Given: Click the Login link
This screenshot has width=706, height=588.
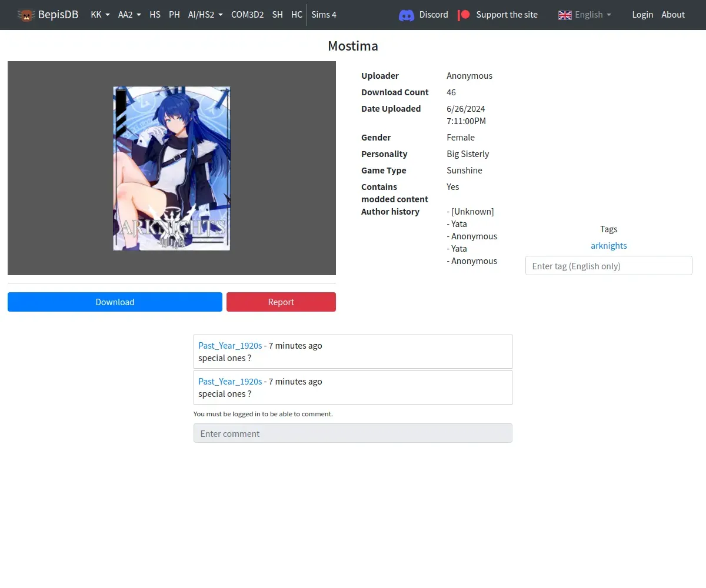Looking at the screenshot, I should (x=642, y=15).
